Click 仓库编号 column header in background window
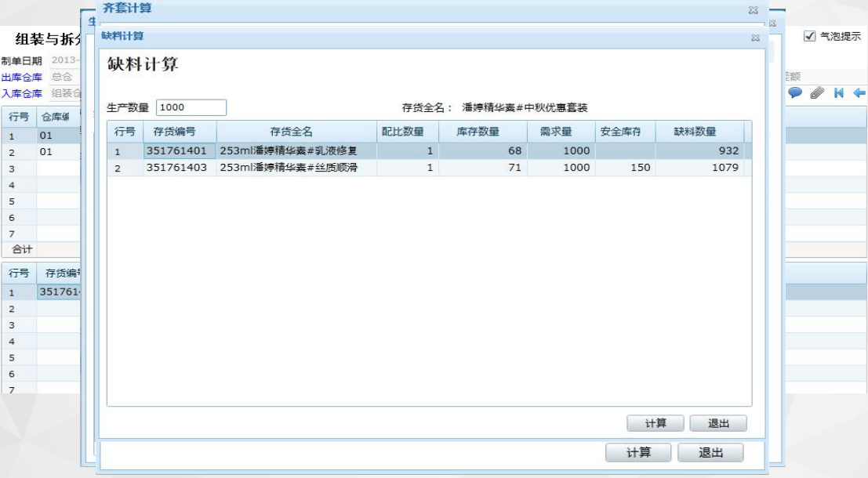The image size is (868, 478). (59, 118)
